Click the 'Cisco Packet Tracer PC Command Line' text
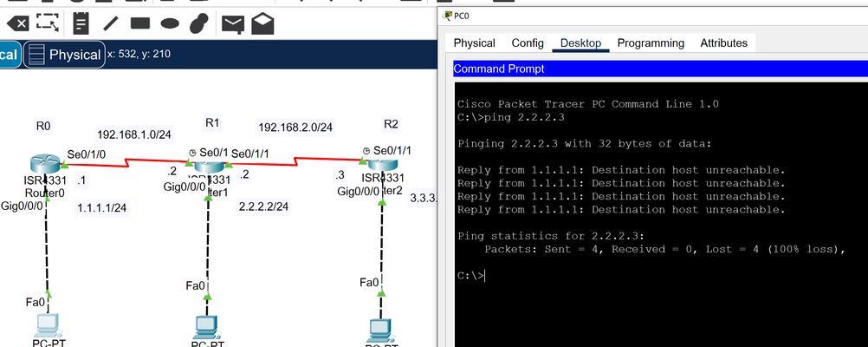This screenshot has height=347, width=868. tap(588, 104)
